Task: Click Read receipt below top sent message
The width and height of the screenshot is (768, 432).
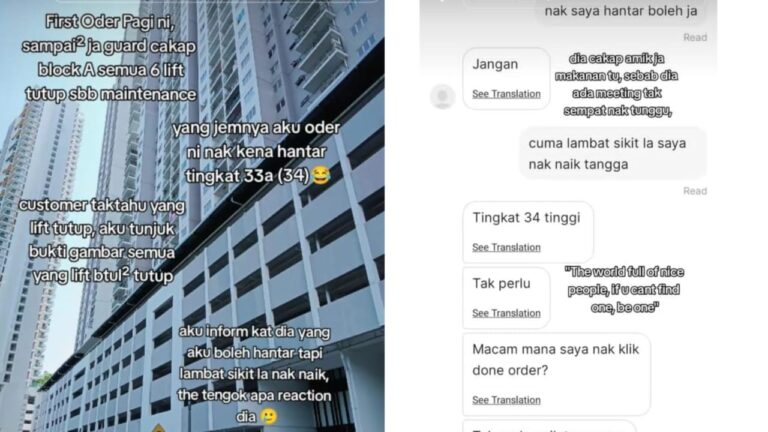Action: [x=695, y=37]
